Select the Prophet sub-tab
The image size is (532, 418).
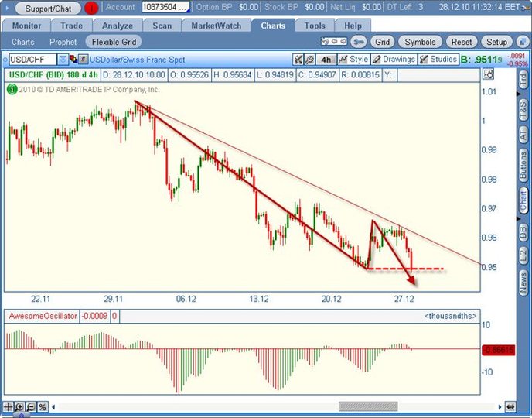[63, 42]
